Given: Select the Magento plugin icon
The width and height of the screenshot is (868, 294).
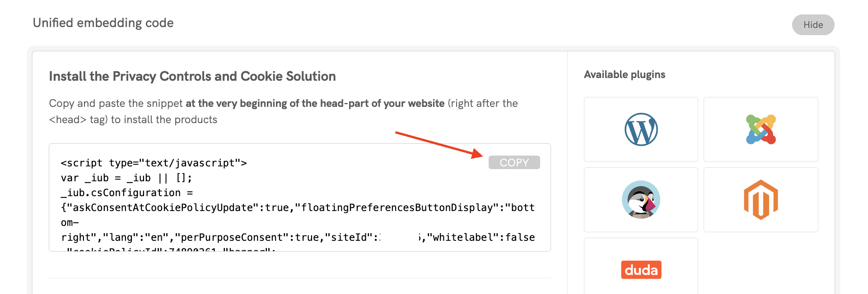Looking at the screenshot, I should [x=761, y=200].
